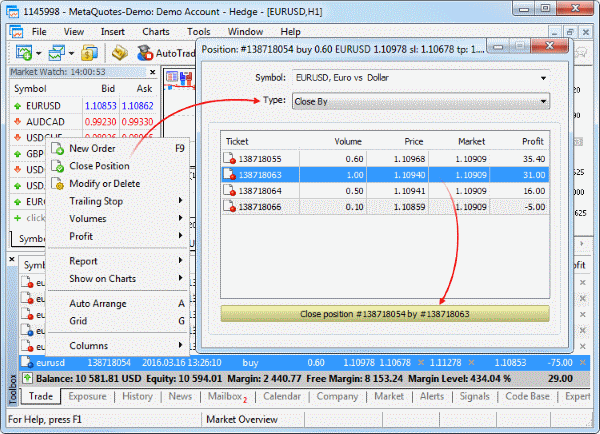Open the File menu
This screenshot has width=600, height=434.
pos(39,32)
